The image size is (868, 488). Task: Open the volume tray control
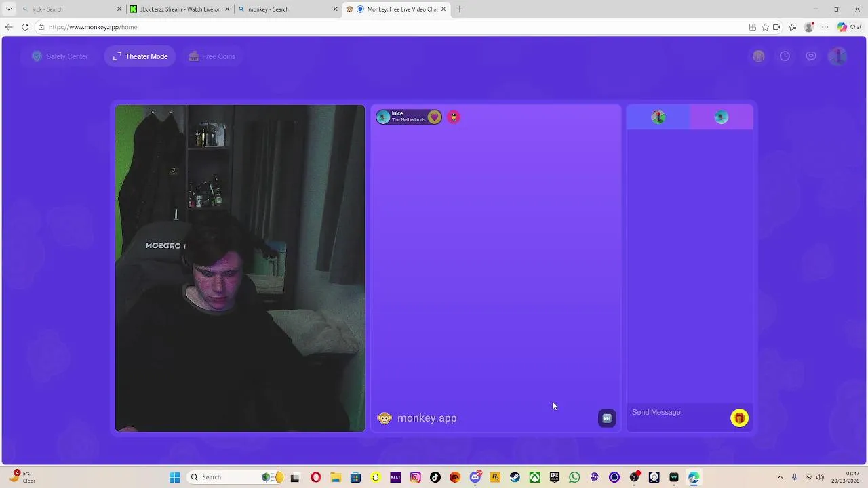pyautogui.click(x=820, y=477)
